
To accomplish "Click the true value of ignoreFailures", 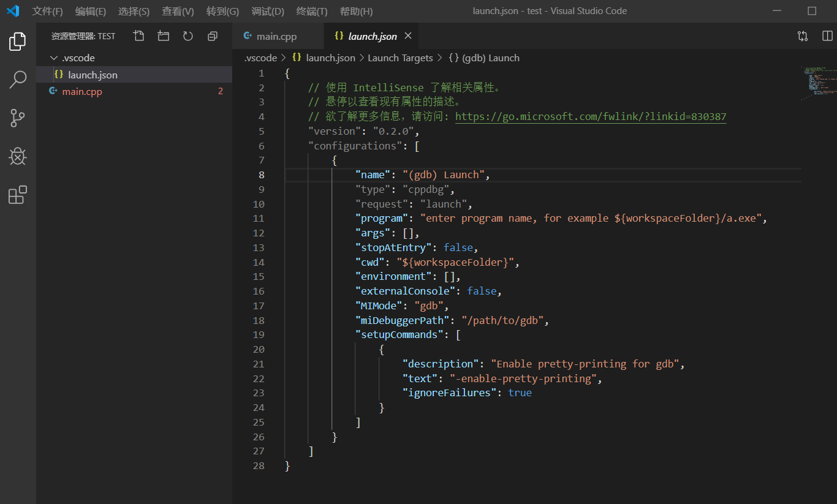I will click(520, 393).
